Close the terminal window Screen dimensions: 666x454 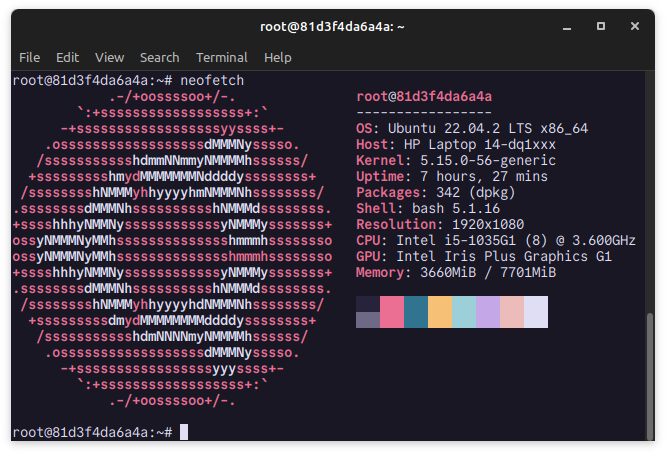635,26
